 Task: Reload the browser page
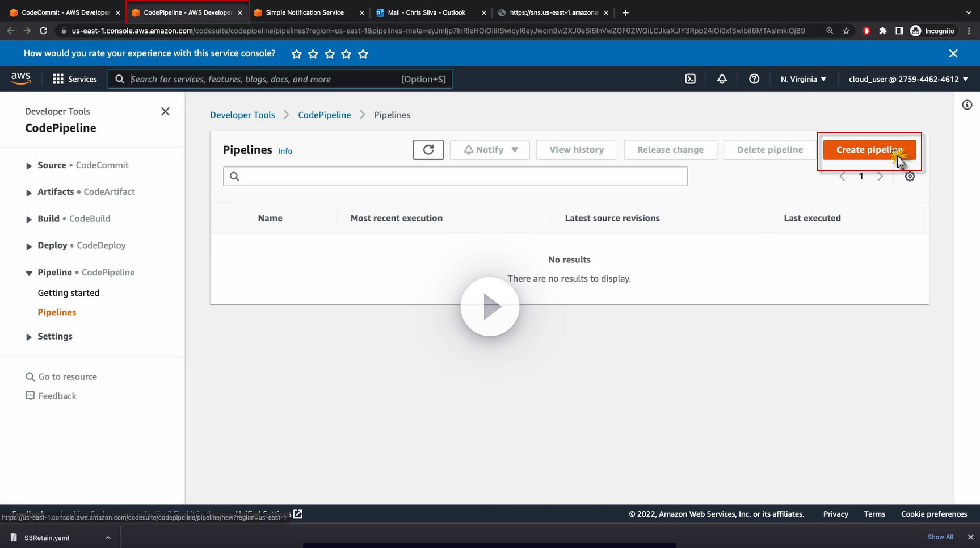tap(43, 31)
